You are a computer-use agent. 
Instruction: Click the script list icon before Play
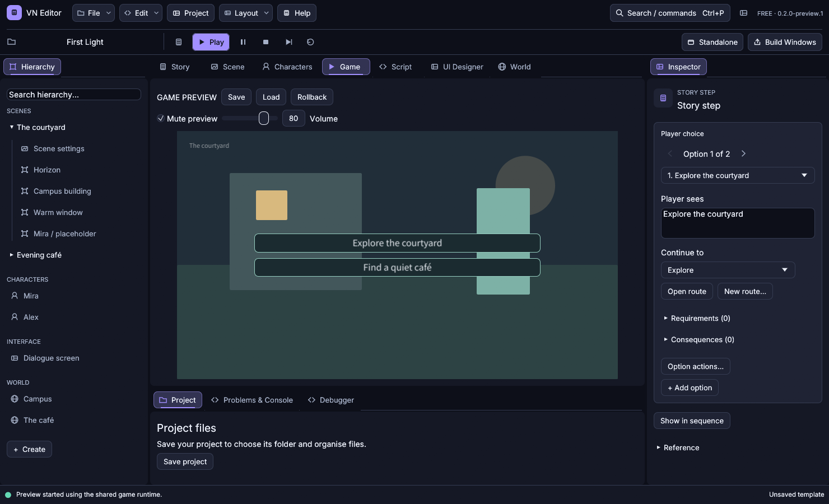pos(179,42)
